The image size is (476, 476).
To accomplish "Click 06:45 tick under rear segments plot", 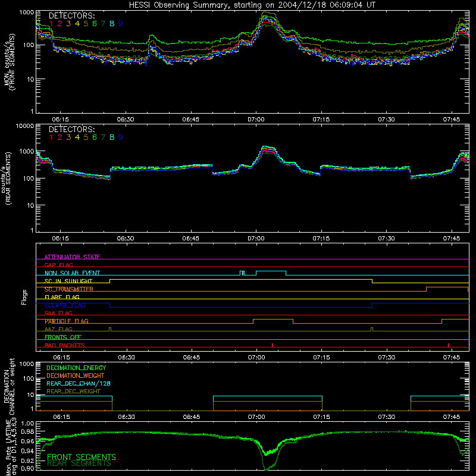I will (190, 239).
